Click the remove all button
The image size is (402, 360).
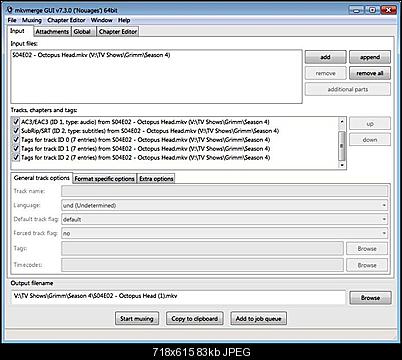(x=370, y=73)
